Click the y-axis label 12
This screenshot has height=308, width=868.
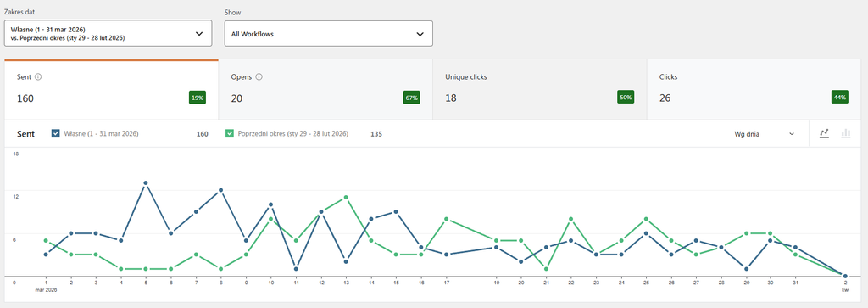(15, 197)
